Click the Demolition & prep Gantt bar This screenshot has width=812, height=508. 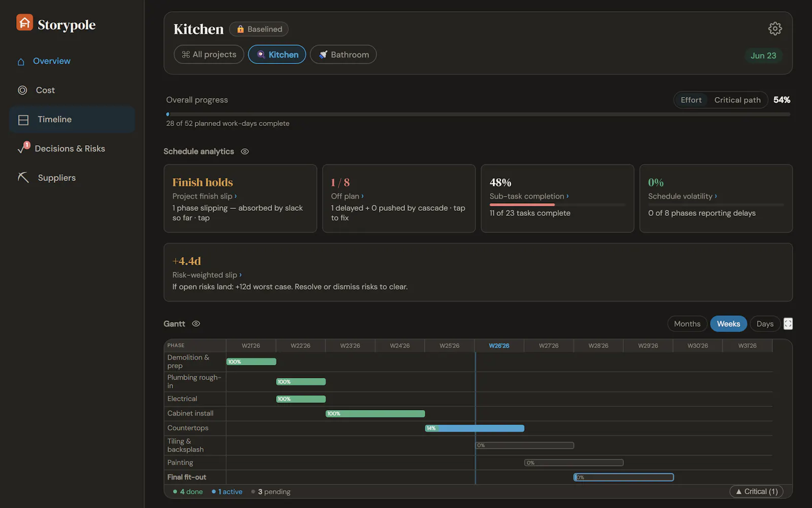251,362
